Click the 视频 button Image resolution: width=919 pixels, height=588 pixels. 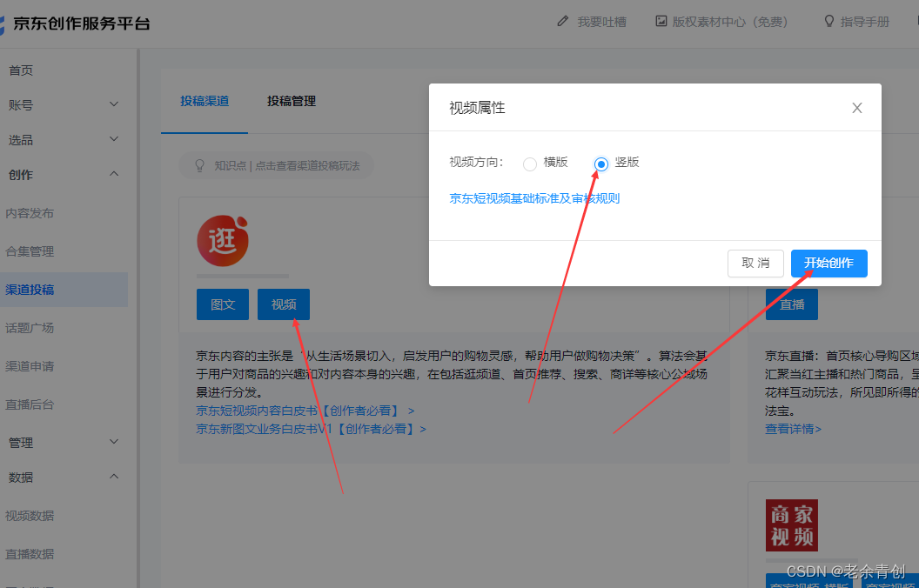click(x=284, y=304)
